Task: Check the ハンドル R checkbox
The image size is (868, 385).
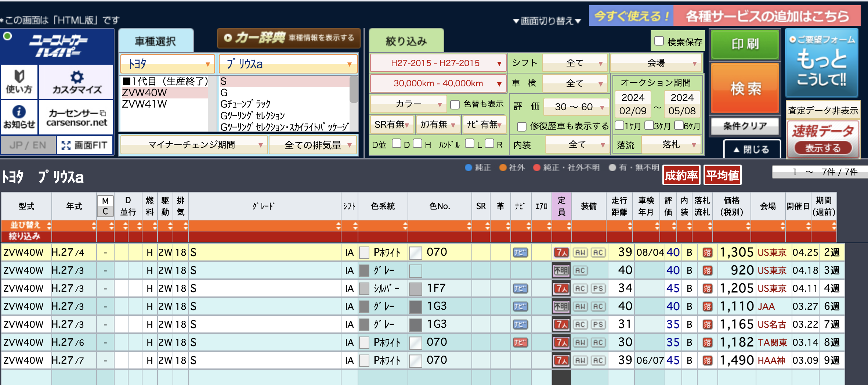Action: point(489,143)
